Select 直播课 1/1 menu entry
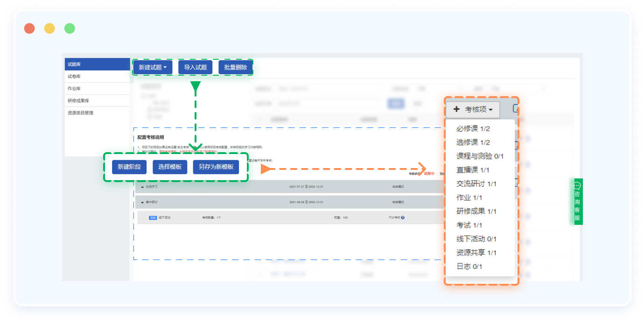 click(x=473, y=170)
